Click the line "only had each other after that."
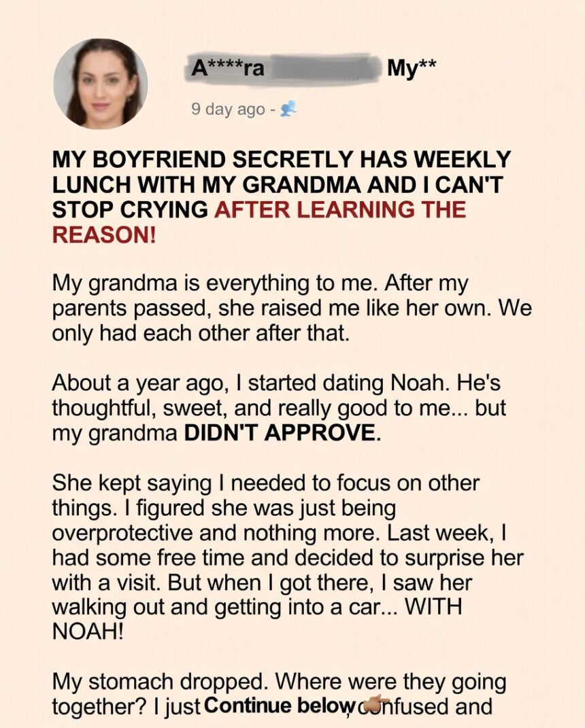The height and width of the screenshot is (728, 585). click(200, 333)
